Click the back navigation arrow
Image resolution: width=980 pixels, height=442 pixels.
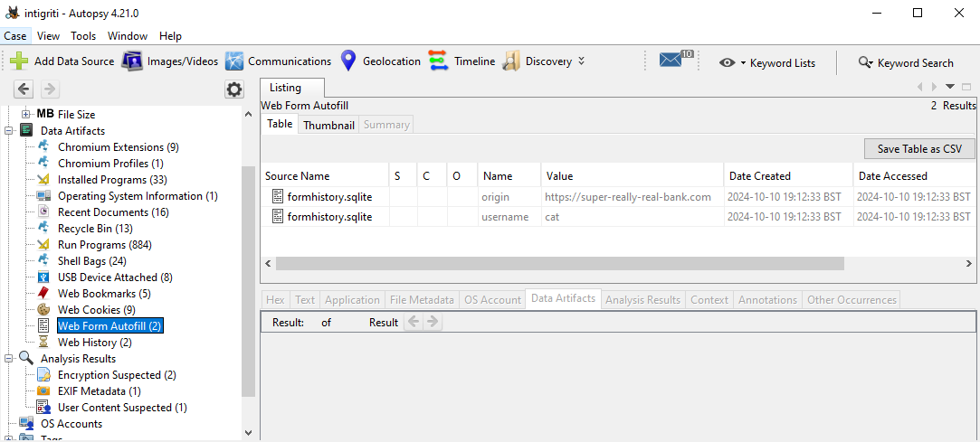pyautogui.click(x=24, y=89)
